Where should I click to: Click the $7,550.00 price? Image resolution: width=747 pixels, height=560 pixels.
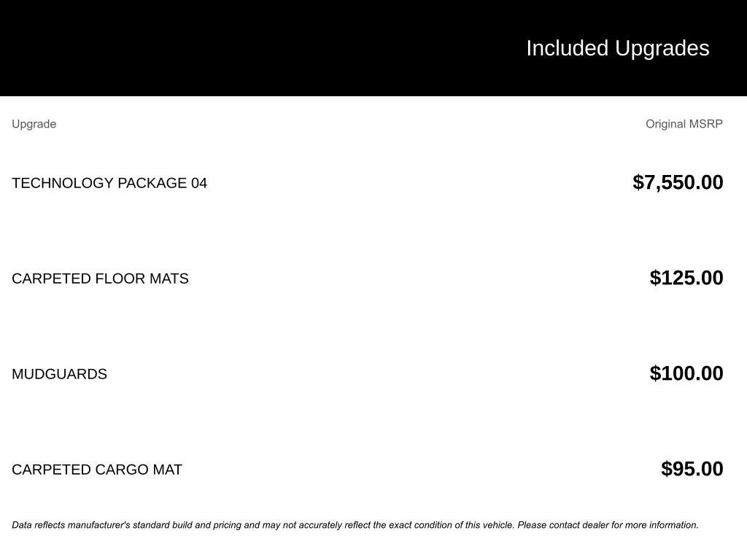(x=678, y=182)
